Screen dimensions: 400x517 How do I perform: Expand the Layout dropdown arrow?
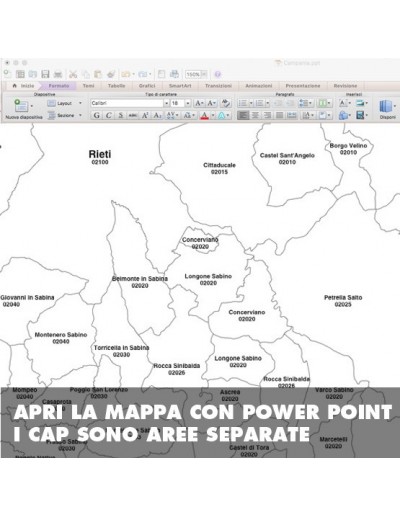point(80,103)
